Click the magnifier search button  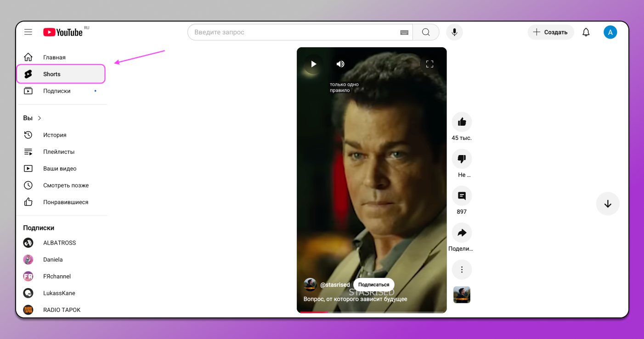tap(426, 32)
